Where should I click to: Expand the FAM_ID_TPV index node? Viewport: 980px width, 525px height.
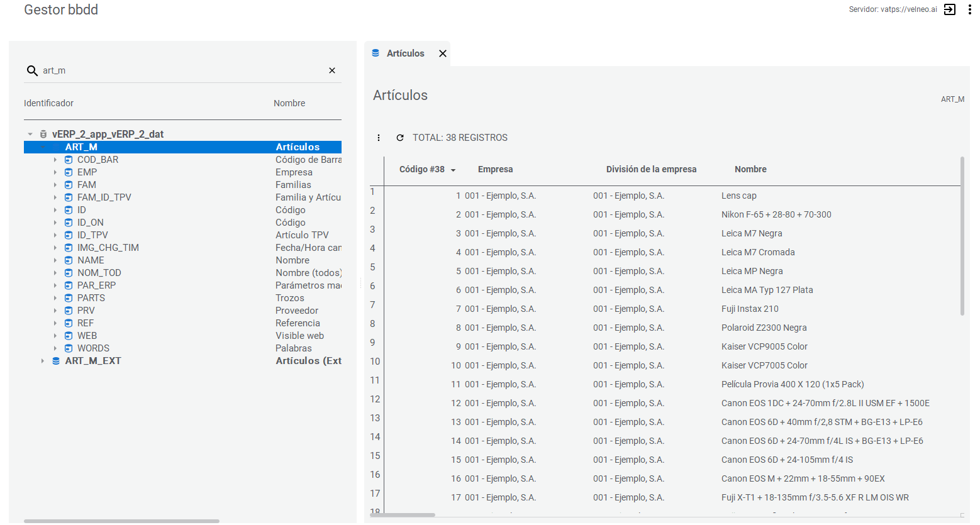tap(55, 197)
